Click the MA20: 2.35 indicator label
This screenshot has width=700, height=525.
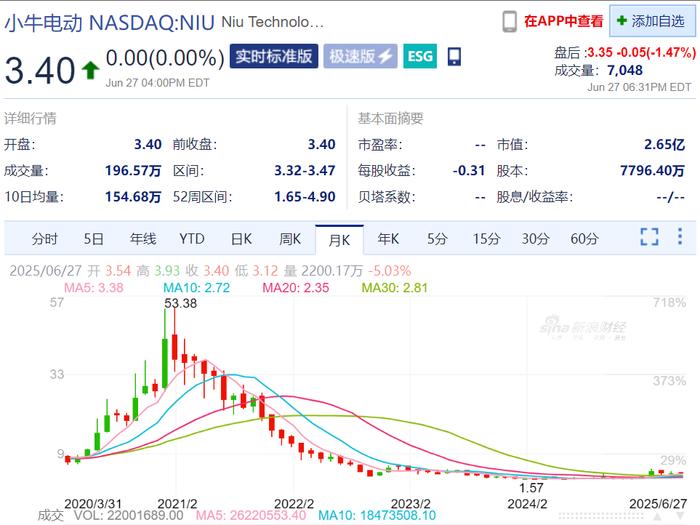click(x=296, y=288)
